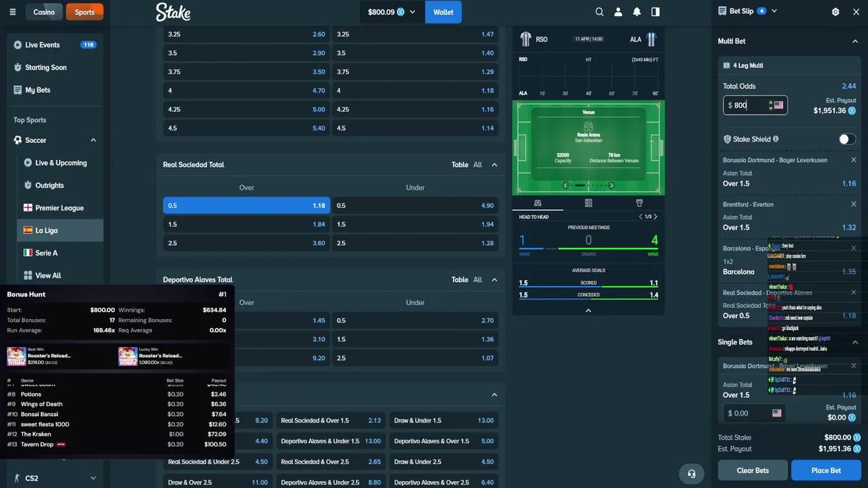Screen dimensions: 868x488
Task: Open the $800.09 balance dropdown
Action: pos(392,12)
